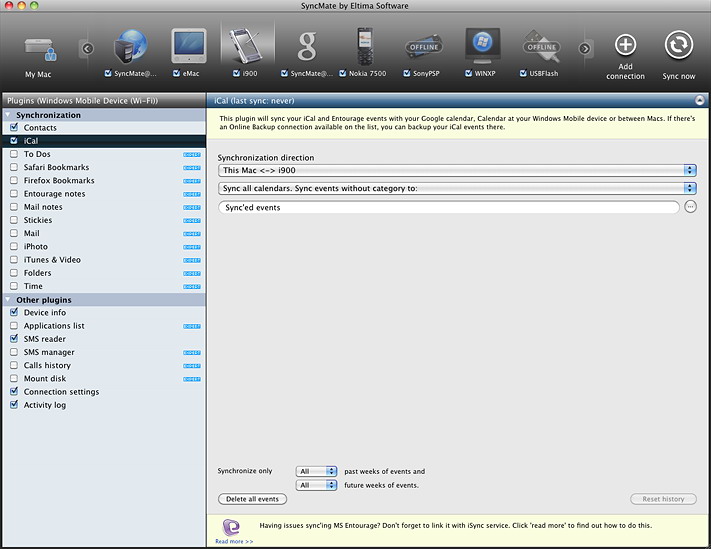Click the Delete all events button

pyautogui.click(x=253, y=499)
